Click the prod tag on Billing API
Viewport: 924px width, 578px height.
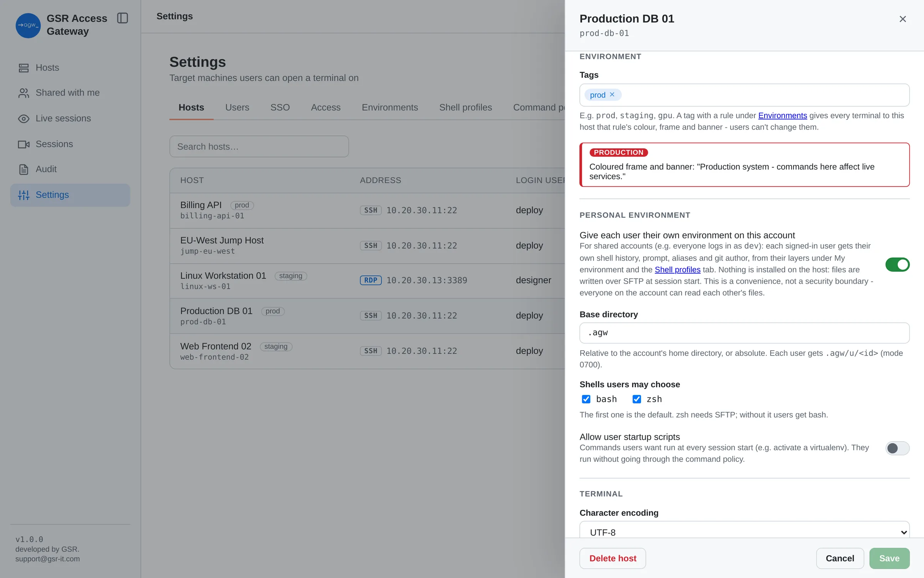point(242,205)
